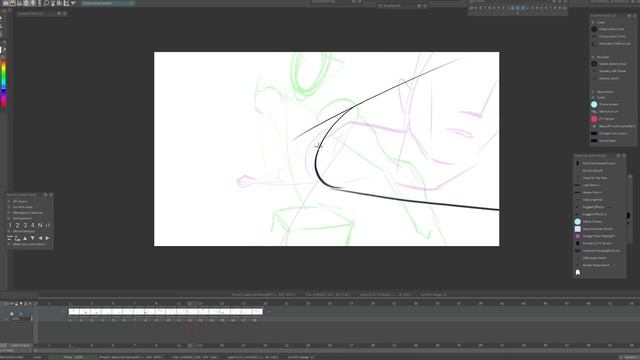Click the number 3 button in left custom panel
The image size is (640, 360).
point(25,225)
